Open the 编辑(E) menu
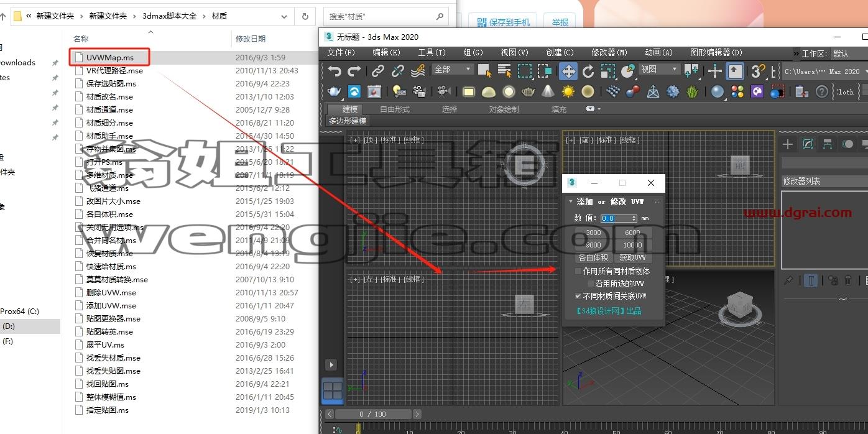The height and width of the screenshot is (434, 868). coord(386,53)
